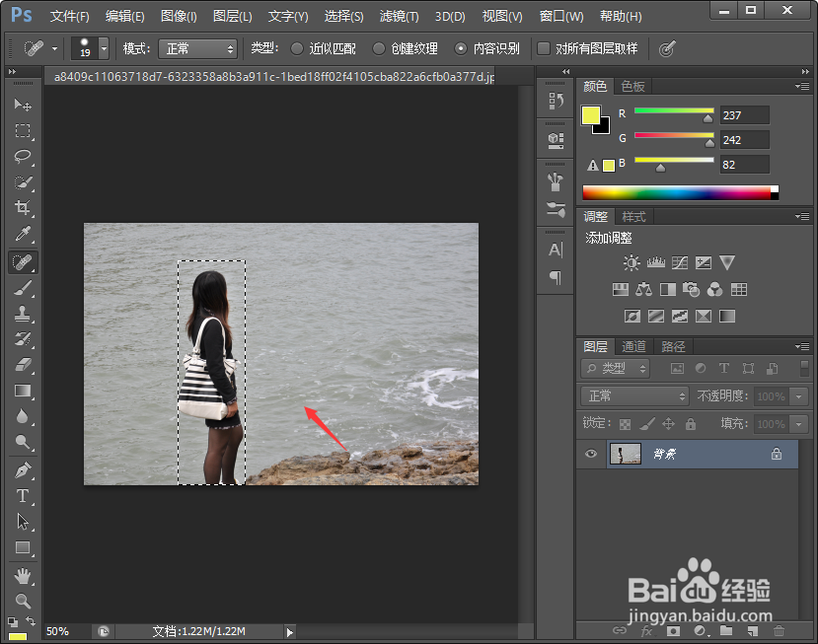
Task: Select the Path Selection tool
Action: (23, 522)
